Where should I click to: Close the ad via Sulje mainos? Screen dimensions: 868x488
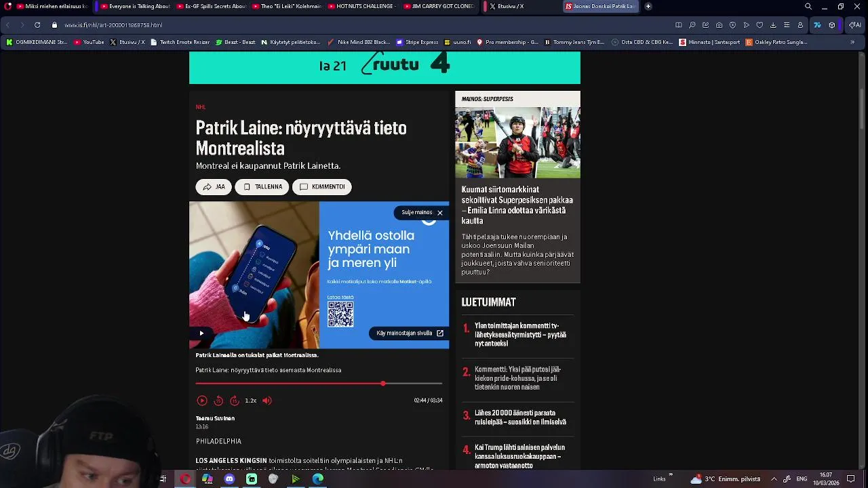(422, 213)
